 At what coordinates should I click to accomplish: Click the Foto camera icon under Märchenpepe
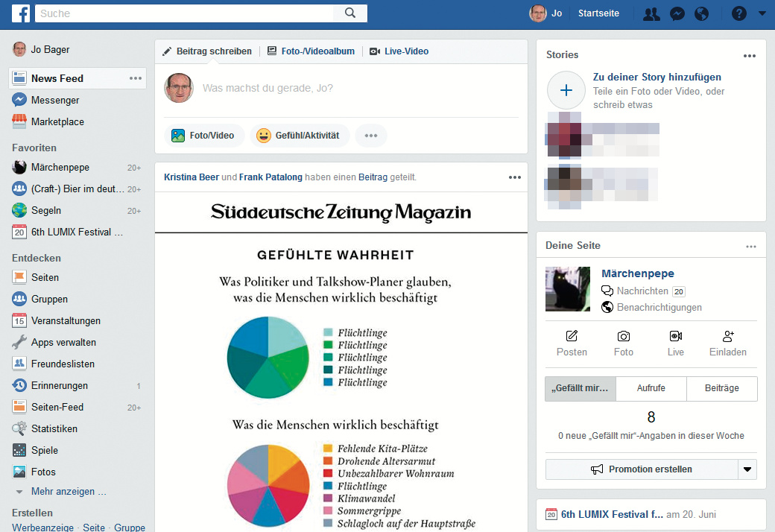pyautogui.click(x=624, y=337)
